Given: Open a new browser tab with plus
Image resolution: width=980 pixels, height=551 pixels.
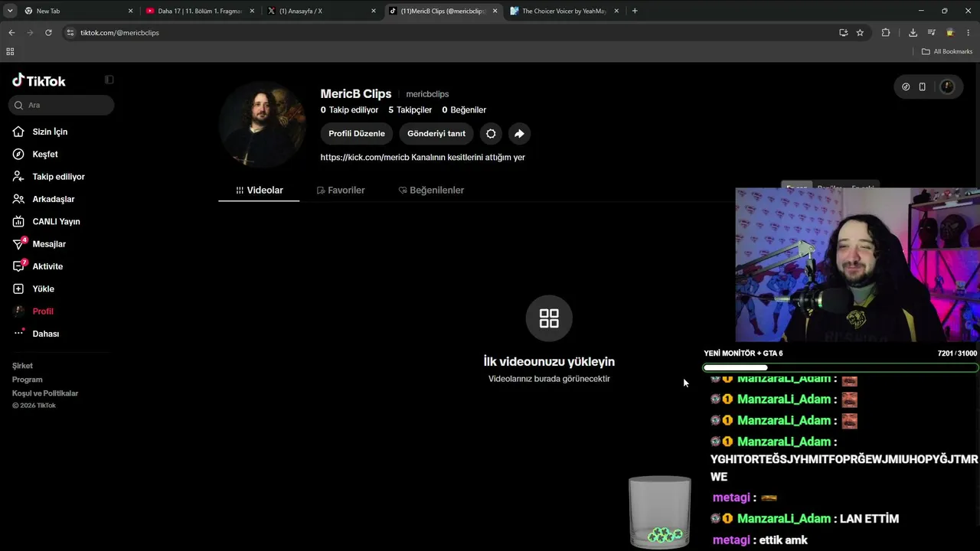Looking at the screenshot, I should (x=635, y=11).
